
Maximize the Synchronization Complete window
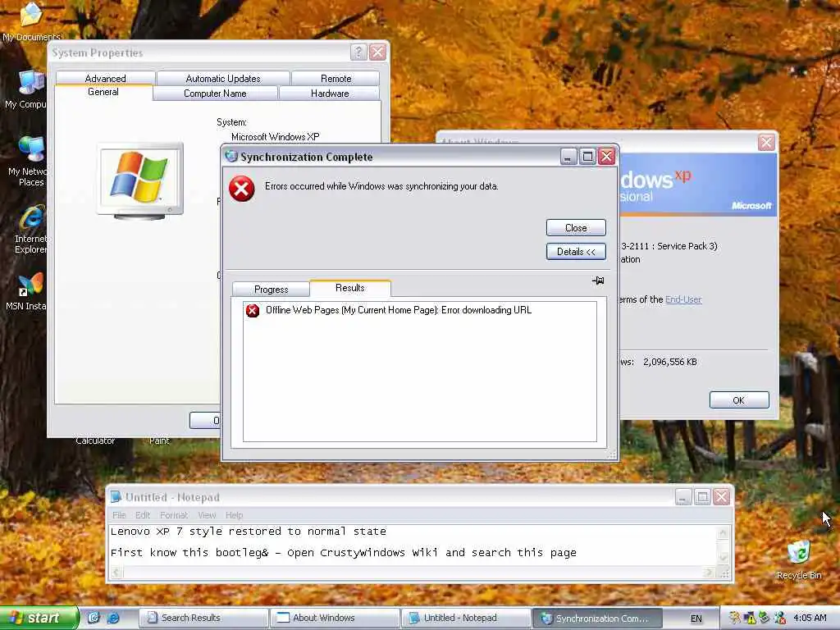(x=587, y=157)
